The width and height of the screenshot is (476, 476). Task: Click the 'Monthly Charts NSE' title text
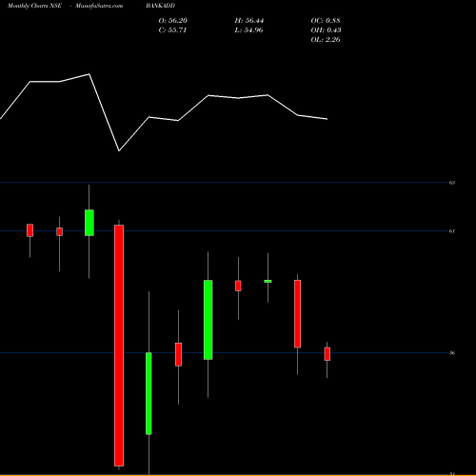click(x=34, y=6)
